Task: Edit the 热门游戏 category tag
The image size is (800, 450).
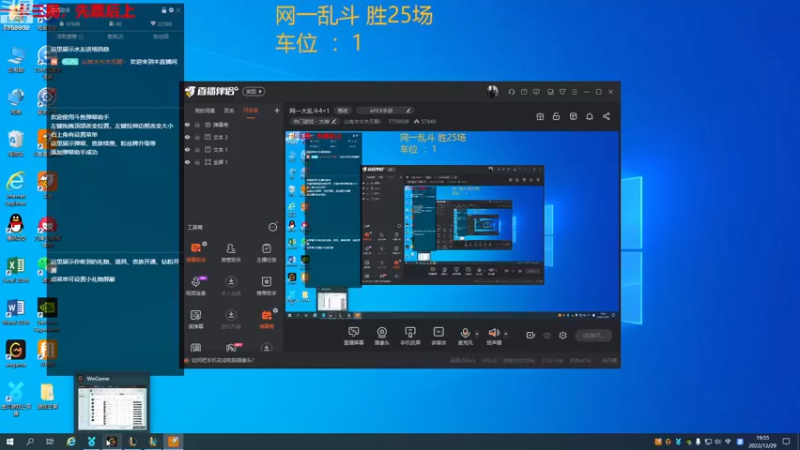Action: click(x=314, y=121)
